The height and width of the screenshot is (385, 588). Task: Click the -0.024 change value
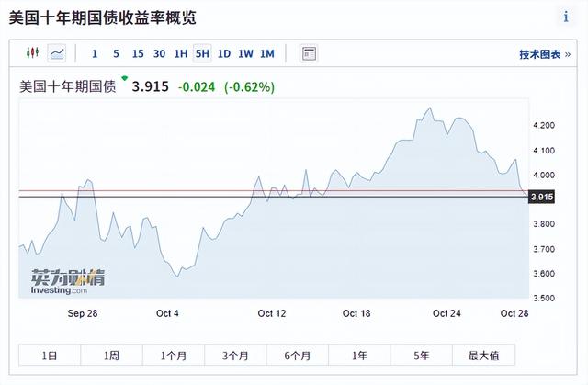197,87
